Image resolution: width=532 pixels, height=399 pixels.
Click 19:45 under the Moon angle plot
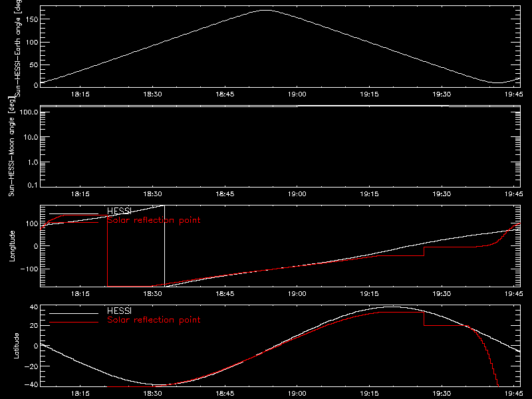click(513, 194)
